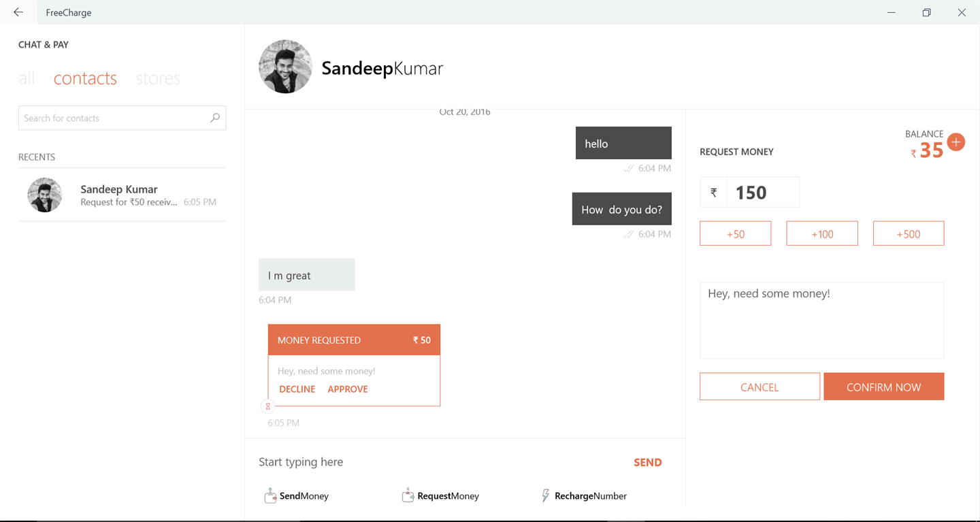This screenshot has width=980, height=522.
Task: Click Sandeep Kumar's header profile picture
Action: coord(285,67)
